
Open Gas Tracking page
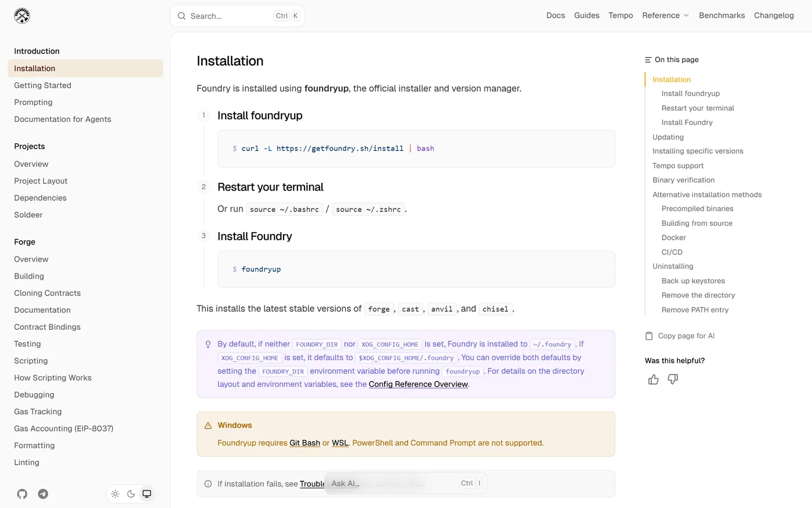click(x=38, y=412)
